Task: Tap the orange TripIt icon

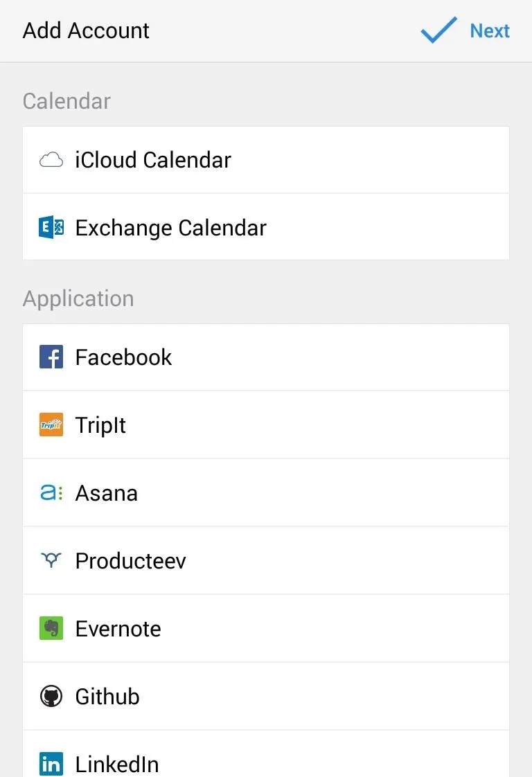Action: click(x=51, y=425)
